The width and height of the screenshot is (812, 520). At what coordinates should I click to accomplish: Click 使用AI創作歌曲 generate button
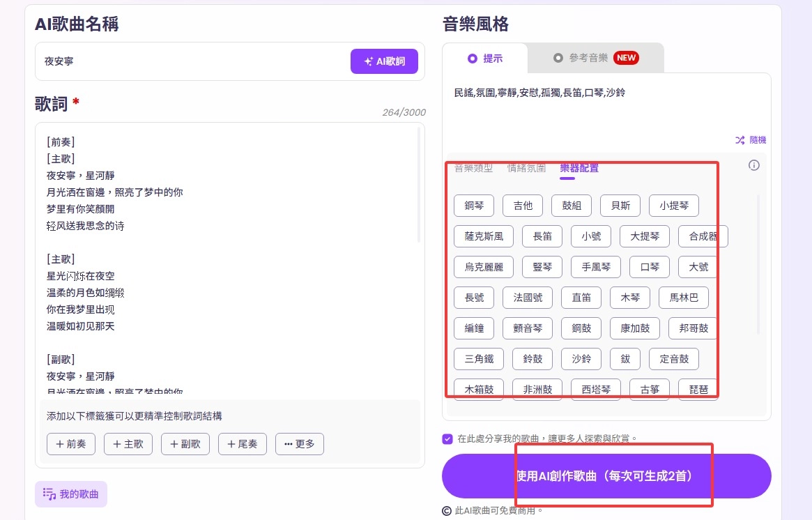tap(606, 476)
